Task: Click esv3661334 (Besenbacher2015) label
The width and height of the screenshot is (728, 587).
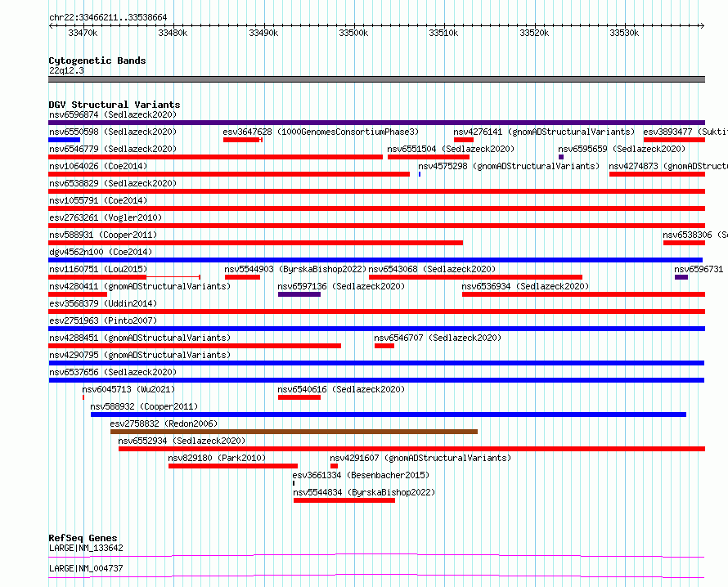Action: click(361, 475)
